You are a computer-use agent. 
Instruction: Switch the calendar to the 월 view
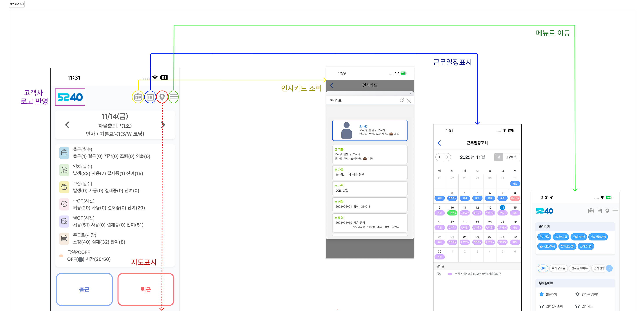(498, 157)
